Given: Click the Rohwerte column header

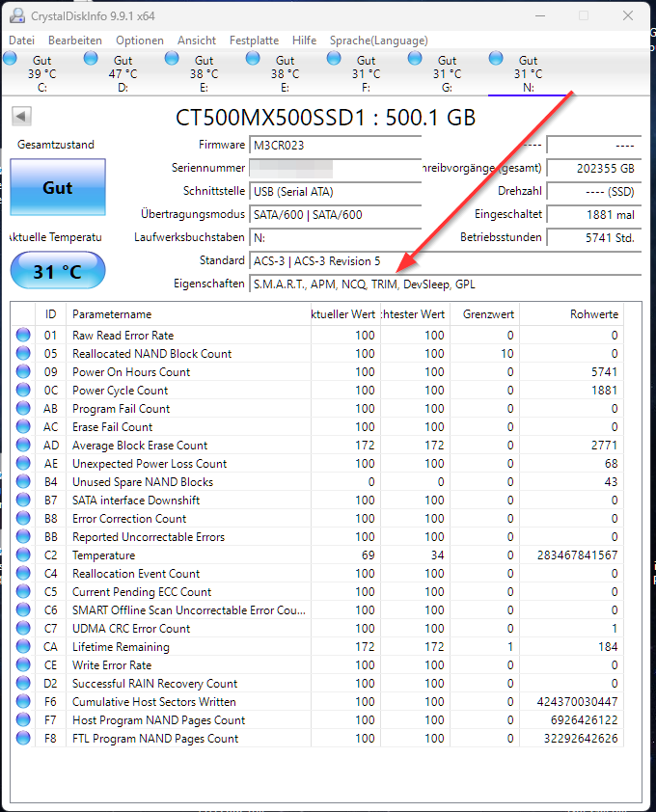Looking at the screenshot, I should click(x=571, y=313).
